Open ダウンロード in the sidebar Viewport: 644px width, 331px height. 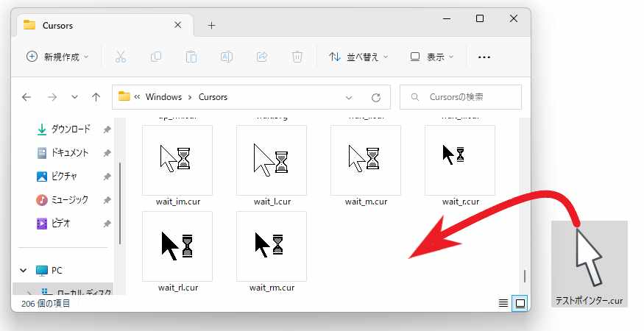coord(70,129)
